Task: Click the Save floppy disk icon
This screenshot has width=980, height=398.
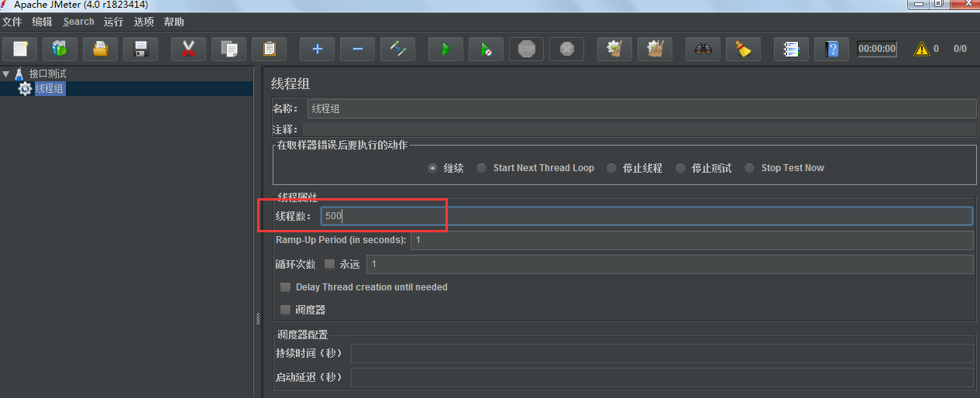Action: (141, 50)
